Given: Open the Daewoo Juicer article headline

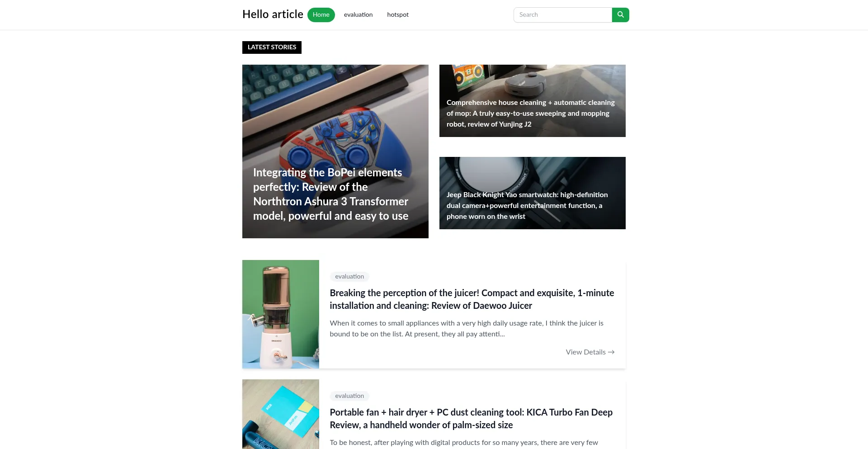Looking at the screenshot, I should pos(472,299).
